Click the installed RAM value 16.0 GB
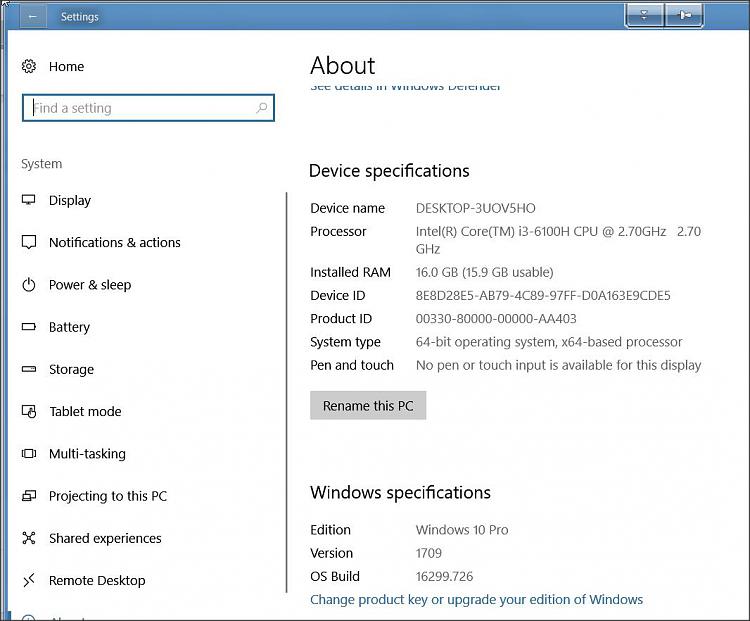Viewport: 750px width, 621px height. pyautogui.click(x=484, y=272)
